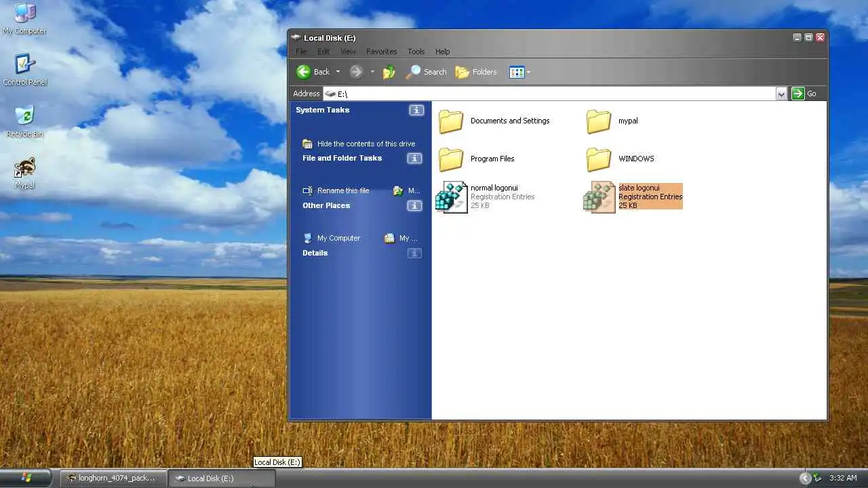868x488 pixels.
Task: Collapse the System Tasks section
Action: (x=416, y=110)
